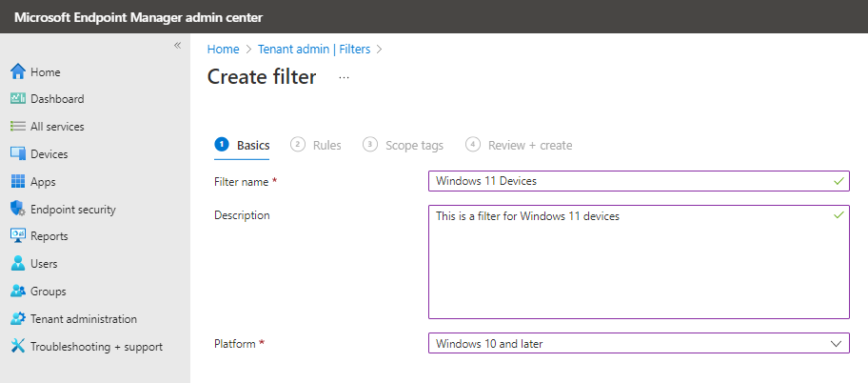The width and height of the screenshot is (868, 383).
Task: Click the Apps grid icon
Action: 18,181
